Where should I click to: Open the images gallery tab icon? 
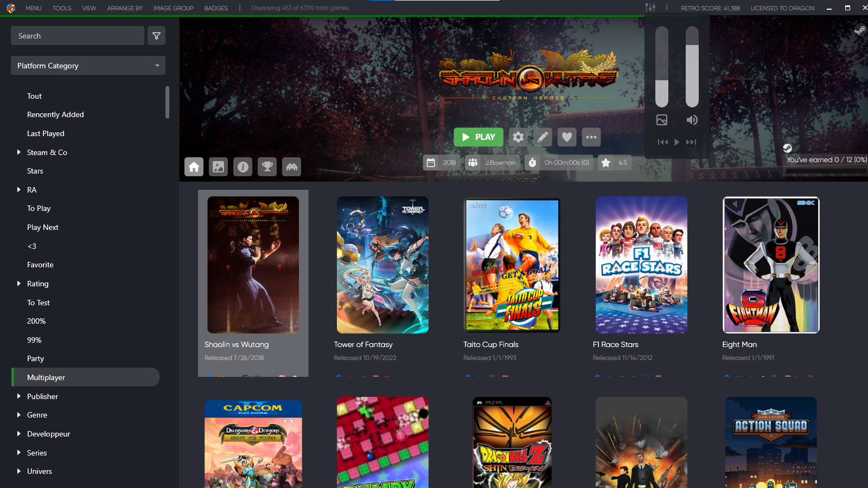click(x=219, y=167)
